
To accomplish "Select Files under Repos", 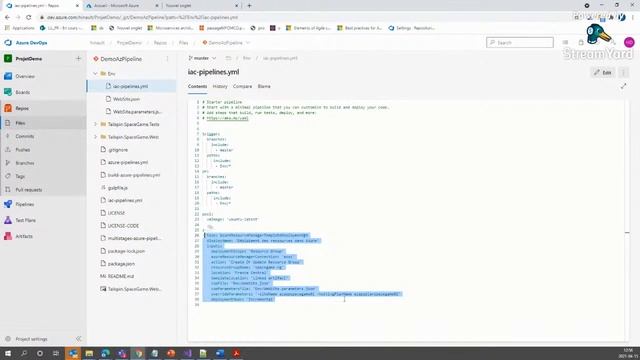I will pyautogui.click(x=20, y=123).
